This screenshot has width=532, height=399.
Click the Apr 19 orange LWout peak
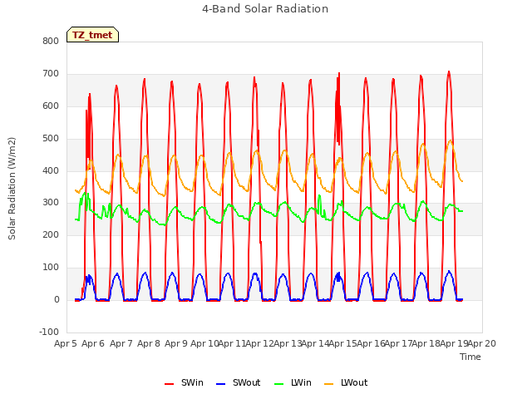pyautogui.click(x=451, y=140)
